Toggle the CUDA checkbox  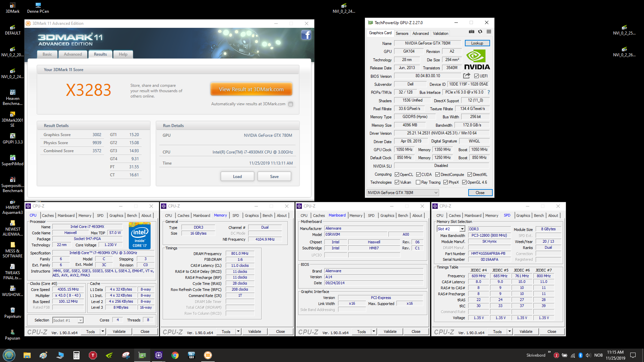[418, 175]
